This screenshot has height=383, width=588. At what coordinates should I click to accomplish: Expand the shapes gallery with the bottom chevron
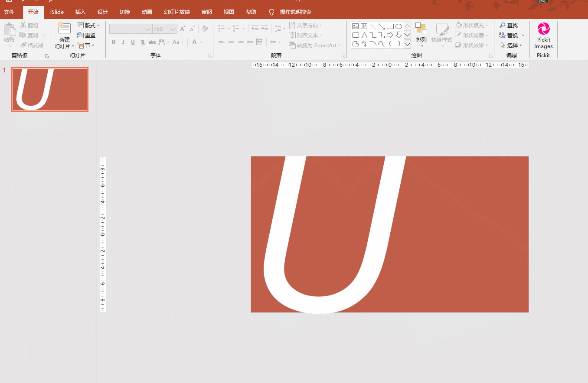click(407, 44)
